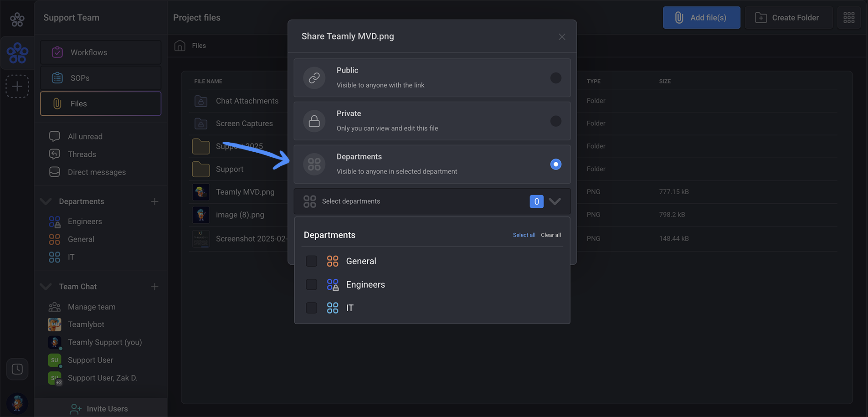Open the Screen Captures folder

coord(244,124)
